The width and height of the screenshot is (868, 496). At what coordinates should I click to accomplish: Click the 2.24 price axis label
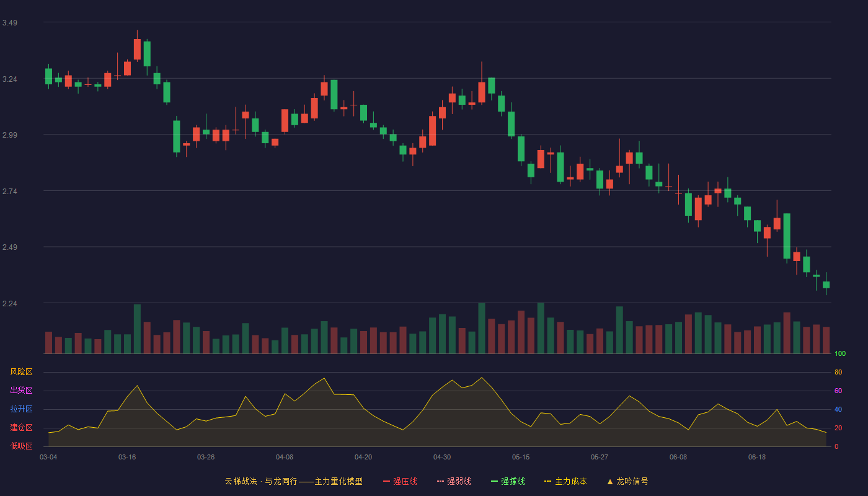coord(9,304)
